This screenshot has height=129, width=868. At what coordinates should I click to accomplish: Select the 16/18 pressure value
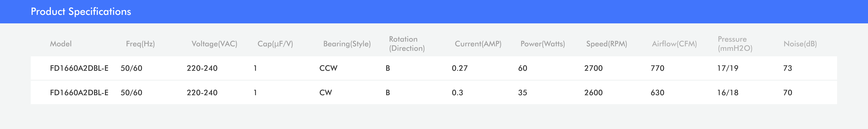[728, 92]
